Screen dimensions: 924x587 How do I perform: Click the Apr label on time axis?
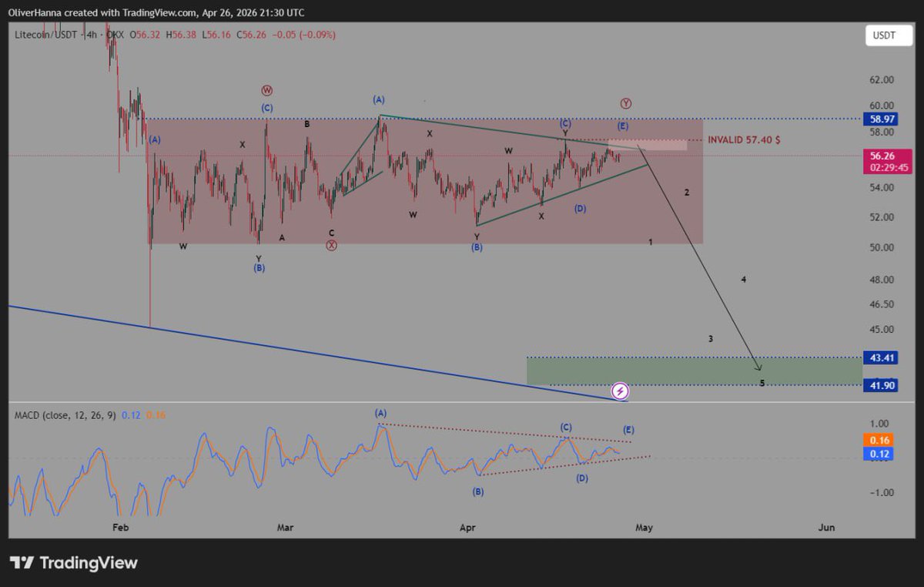(467, 528)
